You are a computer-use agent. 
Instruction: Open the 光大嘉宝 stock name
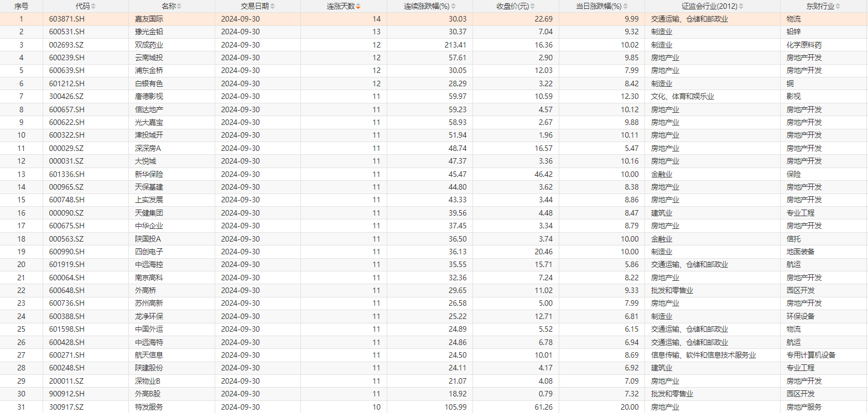149,122
